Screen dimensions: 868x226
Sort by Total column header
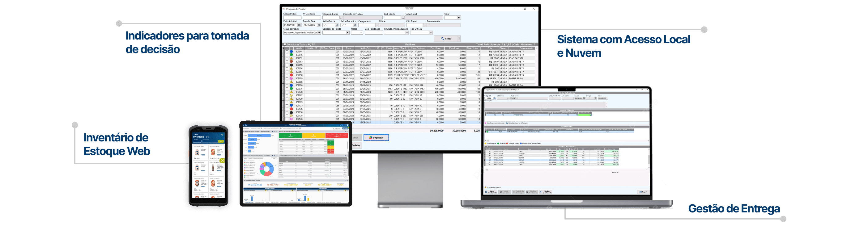tap(490, 48)
